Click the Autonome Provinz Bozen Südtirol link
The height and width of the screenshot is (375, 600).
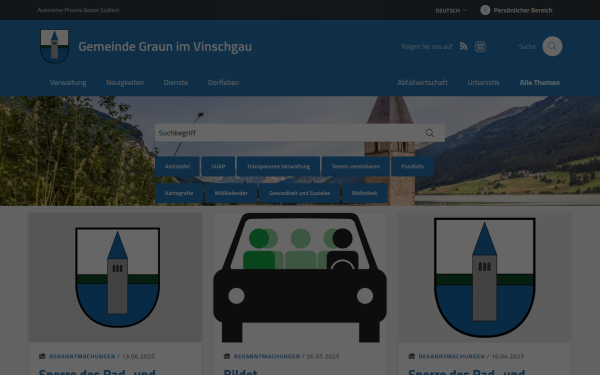click(78, 10)
